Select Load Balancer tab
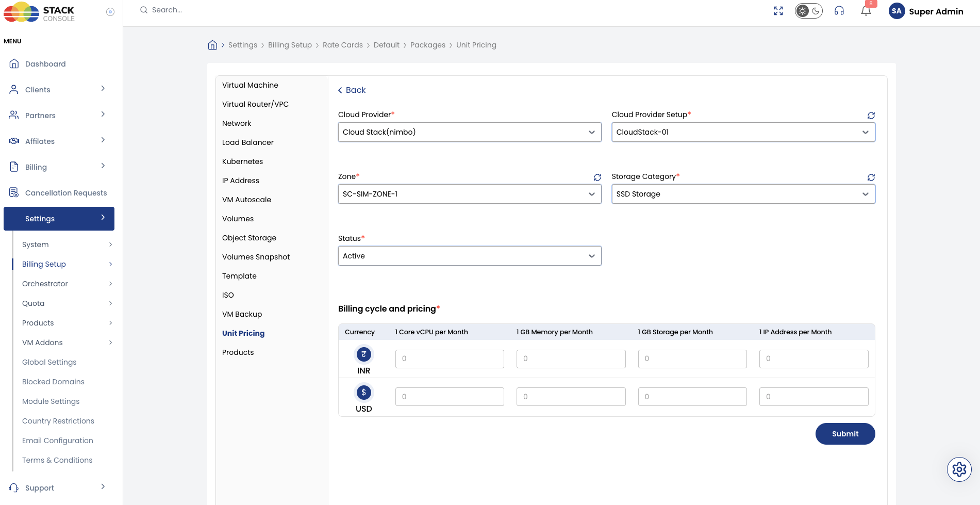 pos(248,142)
